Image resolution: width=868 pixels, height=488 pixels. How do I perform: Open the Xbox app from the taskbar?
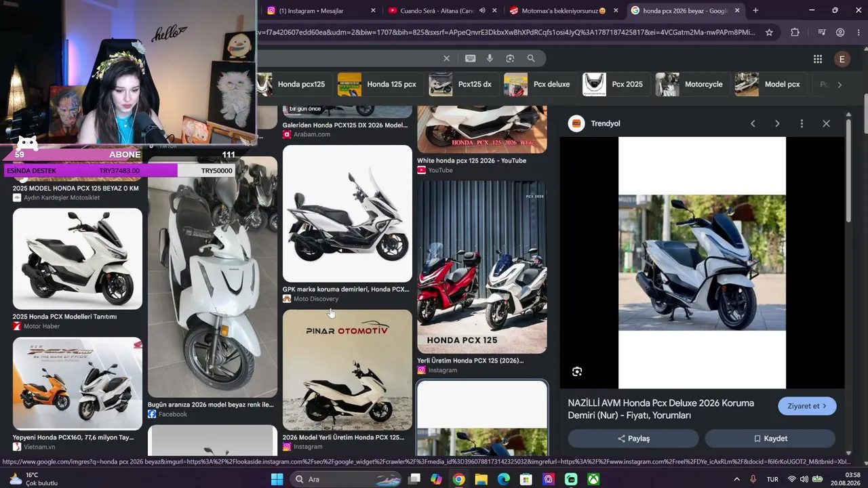pos(593,479)
